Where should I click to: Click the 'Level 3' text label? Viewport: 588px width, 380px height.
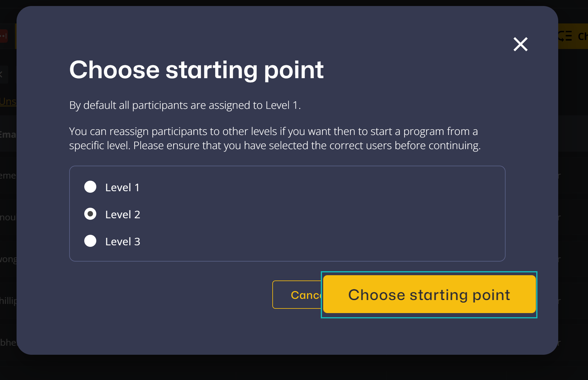(123, 241)
